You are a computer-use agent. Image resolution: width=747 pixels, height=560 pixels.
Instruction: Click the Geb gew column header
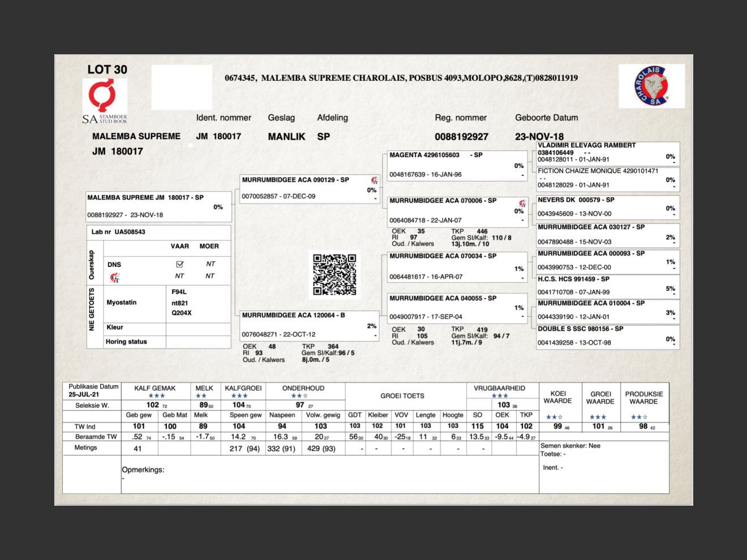coord(139,415)
